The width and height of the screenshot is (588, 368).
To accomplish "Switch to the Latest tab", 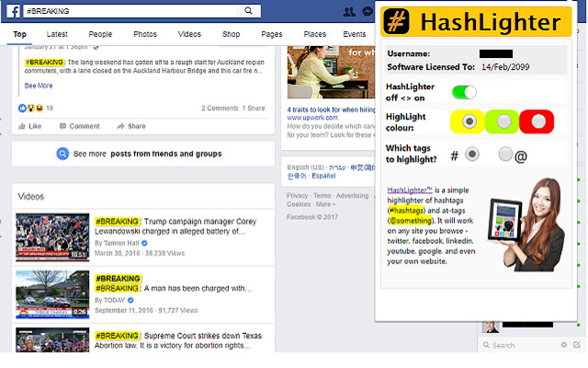I will coord(57,34).
